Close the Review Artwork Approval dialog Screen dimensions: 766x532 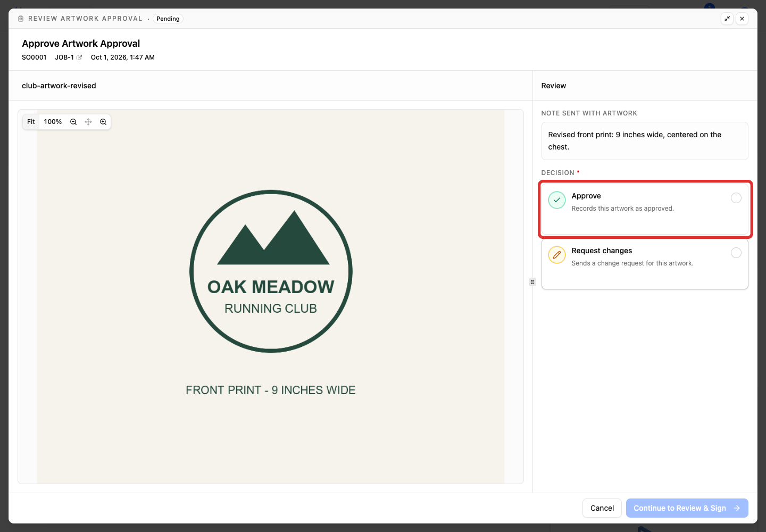pyautogui.click(x=742, y=19)
